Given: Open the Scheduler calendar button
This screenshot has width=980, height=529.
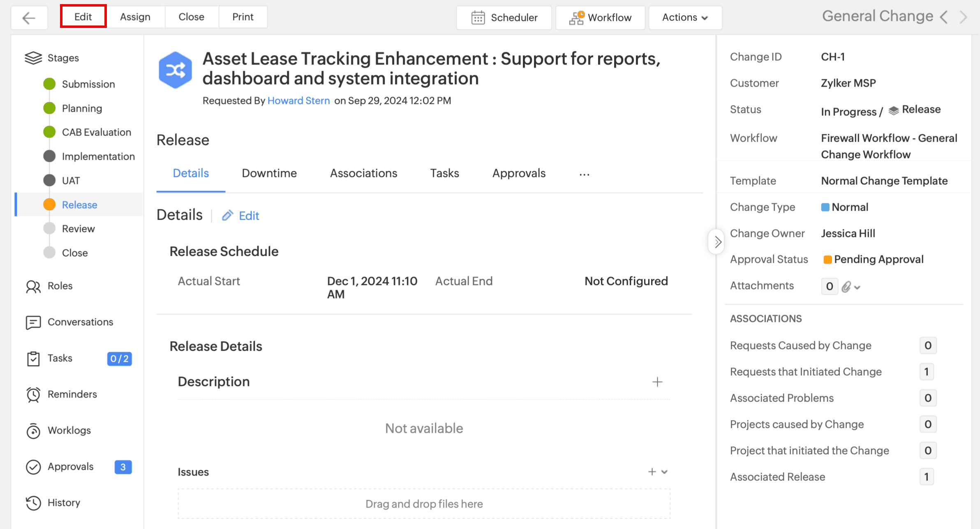Looking at the screenshot, I should coord(504,18).
